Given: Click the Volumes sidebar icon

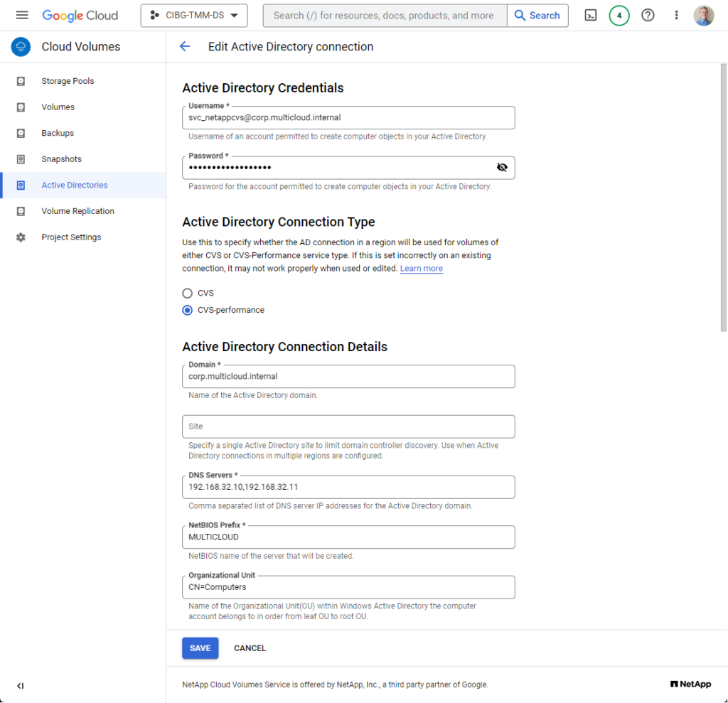Looking at the screenshot, I should pos(21,107).
